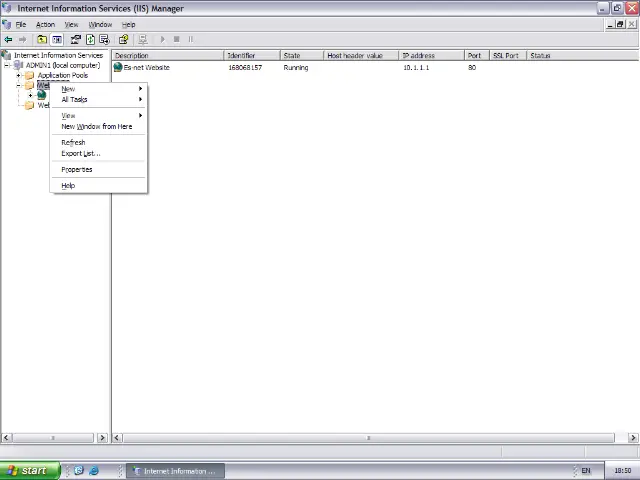
Task: Click the IIS Manager title bar icon
Action: [7, 8]
